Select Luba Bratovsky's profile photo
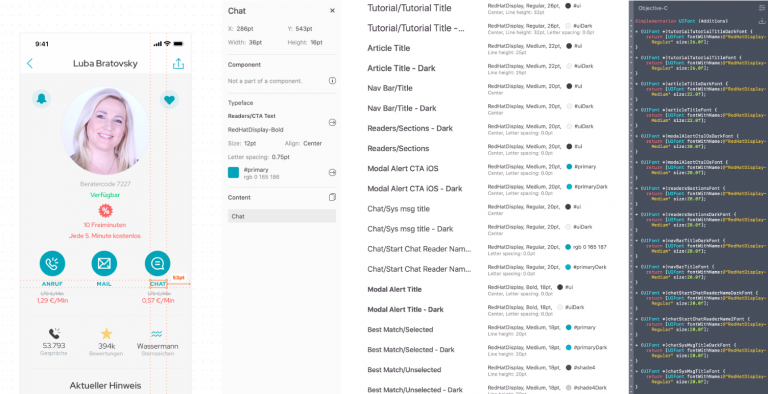 click(x=105, y=131)
